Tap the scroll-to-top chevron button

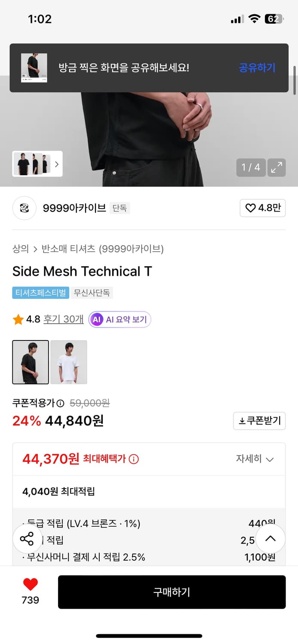(270, 539)
